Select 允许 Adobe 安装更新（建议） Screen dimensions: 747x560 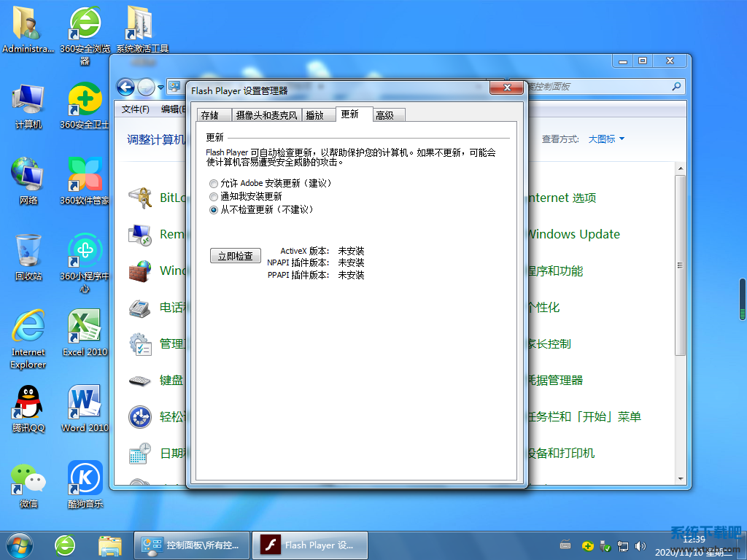(x=214, y=184)
